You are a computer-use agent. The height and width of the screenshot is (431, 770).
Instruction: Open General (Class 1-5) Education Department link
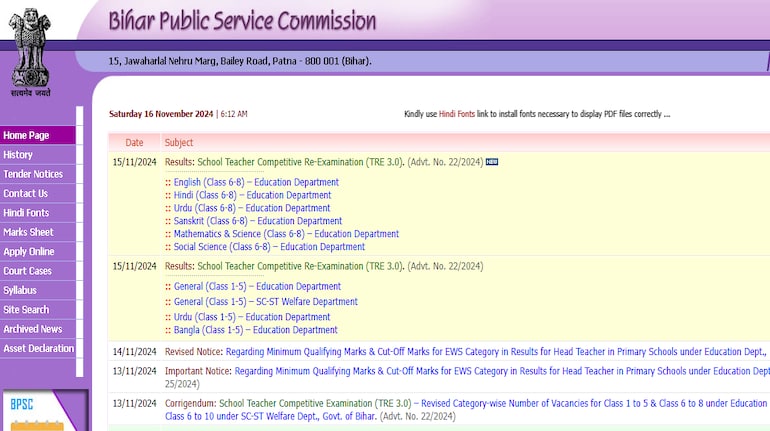pyautogui.click(x=257, y=286)
